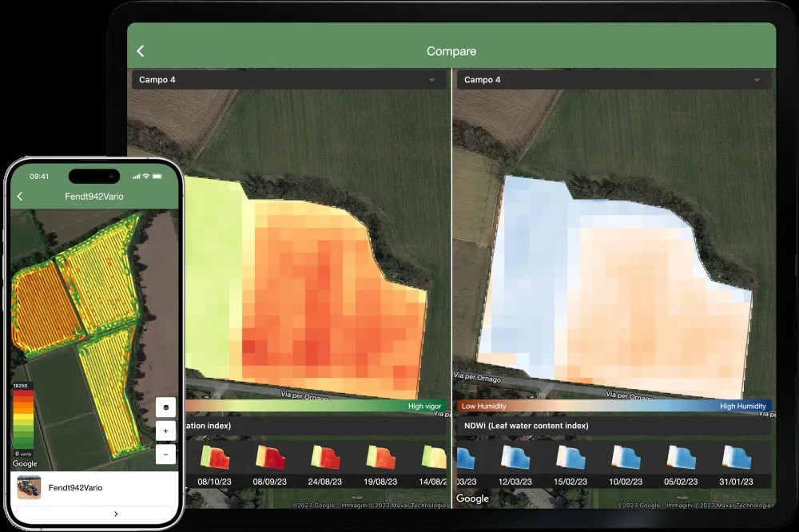Open the NDWI leaf water content index selector
The height and width of the screenshot is (532, 799).
point(613,426)
